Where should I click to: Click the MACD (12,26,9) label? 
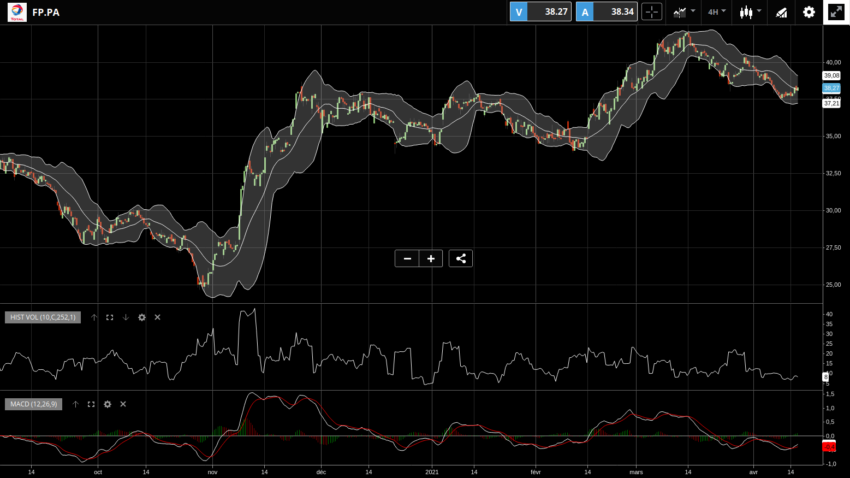tap(33, 404)
